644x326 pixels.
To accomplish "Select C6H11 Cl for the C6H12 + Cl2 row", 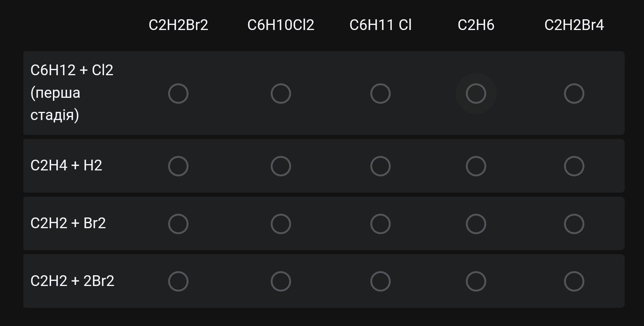I will pyautogui.click(x=380, y=93).
